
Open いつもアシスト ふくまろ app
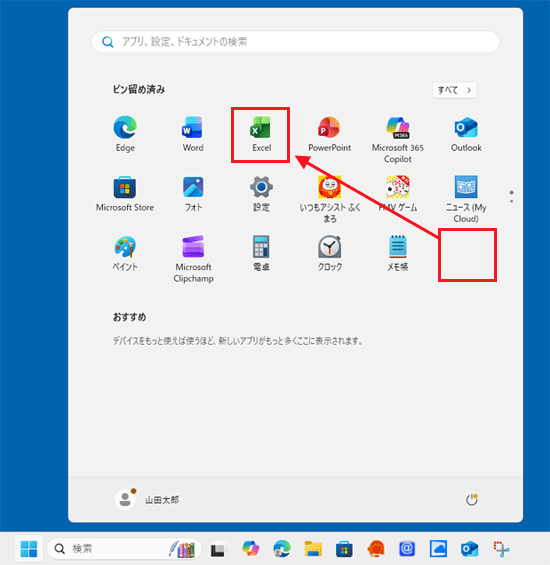coord(329,199)
